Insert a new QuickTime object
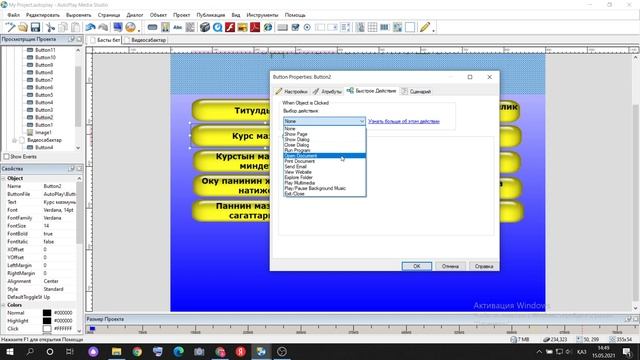This screenshot has width=640, height=360. (218, 27)
